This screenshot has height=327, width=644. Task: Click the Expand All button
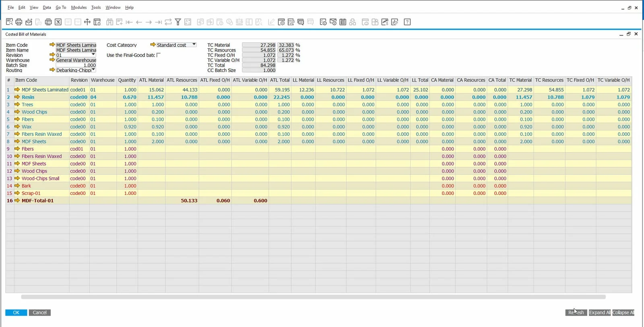pos(600,313)
